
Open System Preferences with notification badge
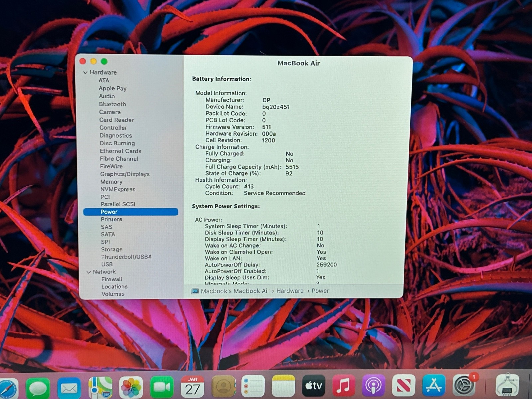[464, 386]
